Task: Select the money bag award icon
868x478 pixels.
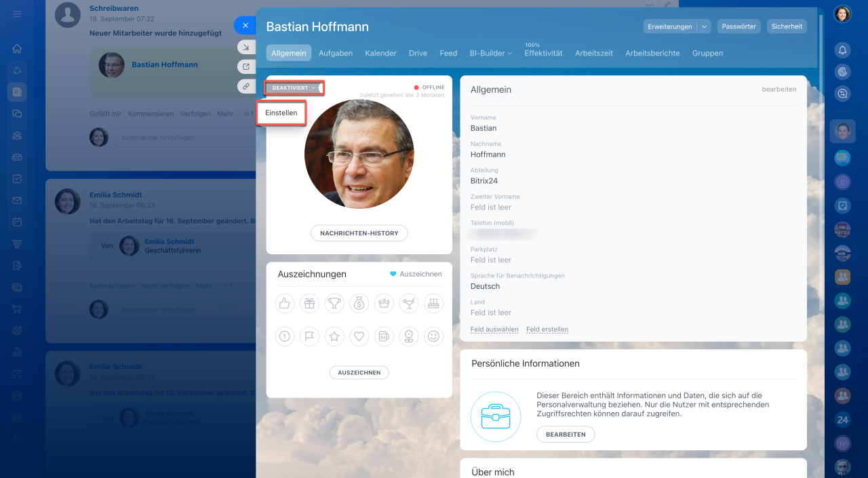Action: coord(359,303)
